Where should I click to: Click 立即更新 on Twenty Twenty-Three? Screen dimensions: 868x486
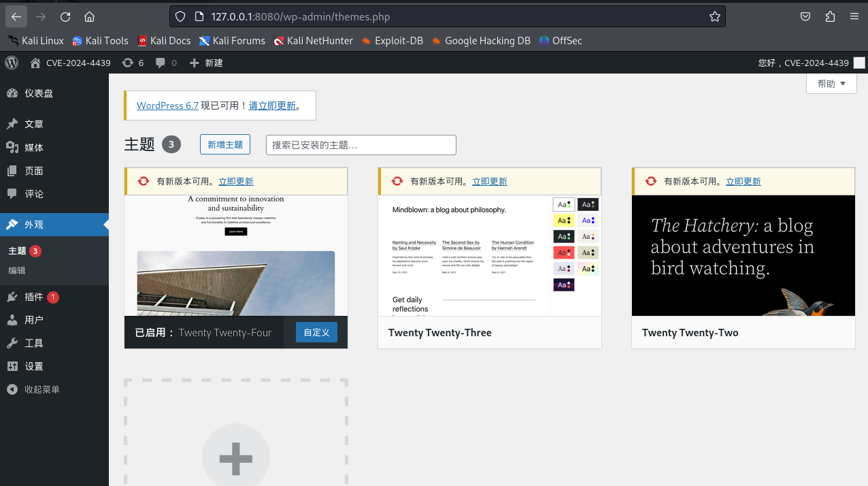coord(490,181)
